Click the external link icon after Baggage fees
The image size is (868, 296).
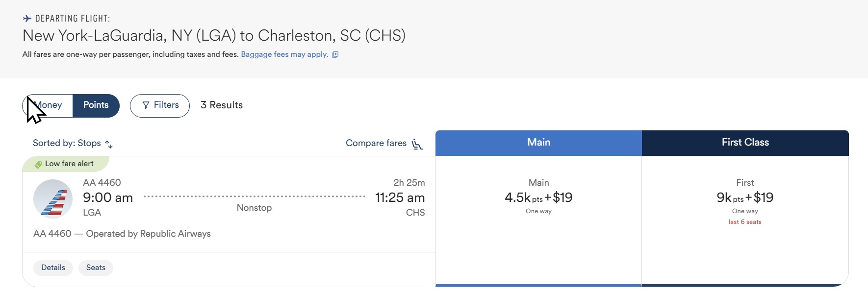pyautogui.click(x=335, y=54)
